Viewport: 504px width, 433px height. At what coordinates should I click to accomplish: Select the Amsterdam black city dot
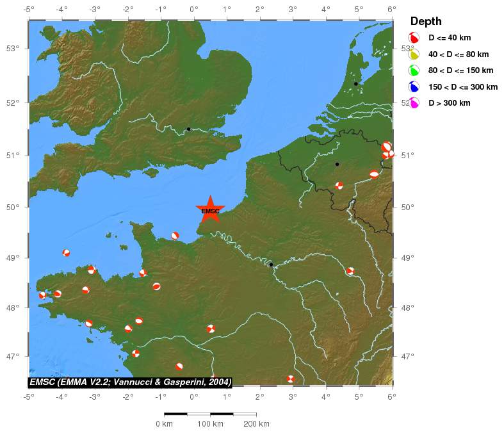point(356,84)
